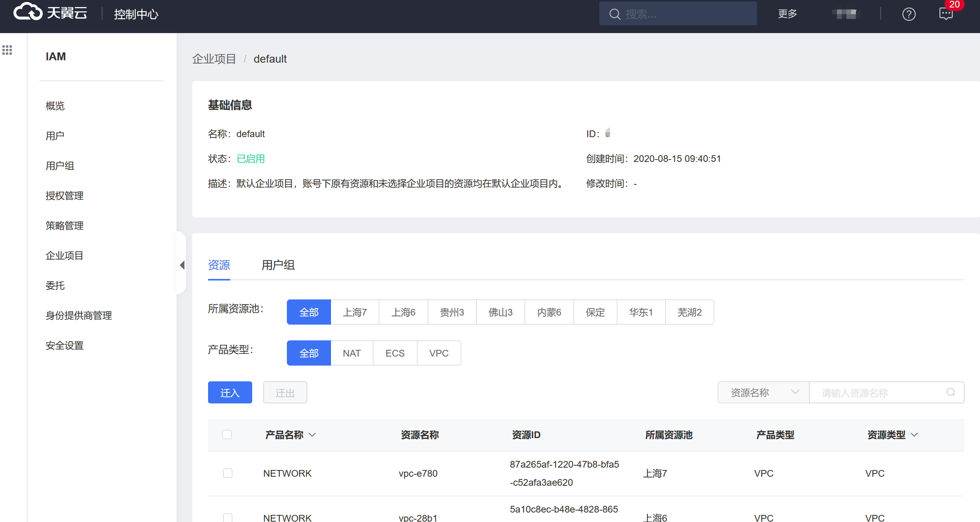Open the 资源名称 search type dropdown
980x522 pixels.
[x=763, y=392]
